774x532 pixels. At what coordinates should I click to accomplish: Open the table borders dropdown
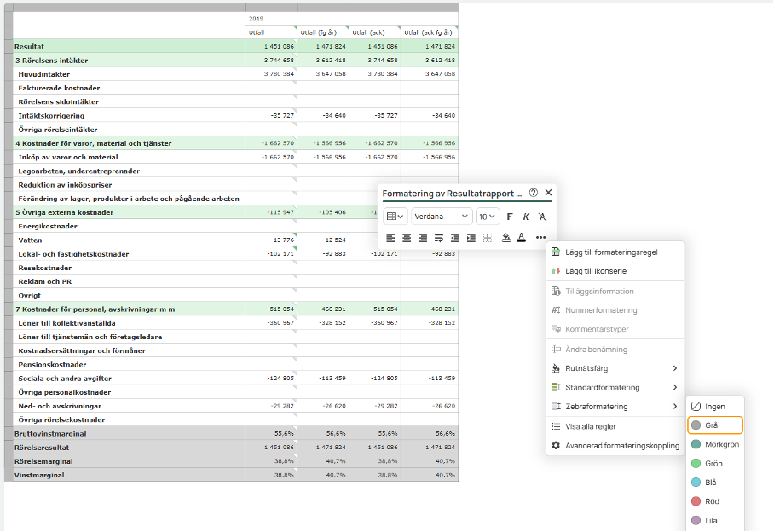click(x=395, y=217)
